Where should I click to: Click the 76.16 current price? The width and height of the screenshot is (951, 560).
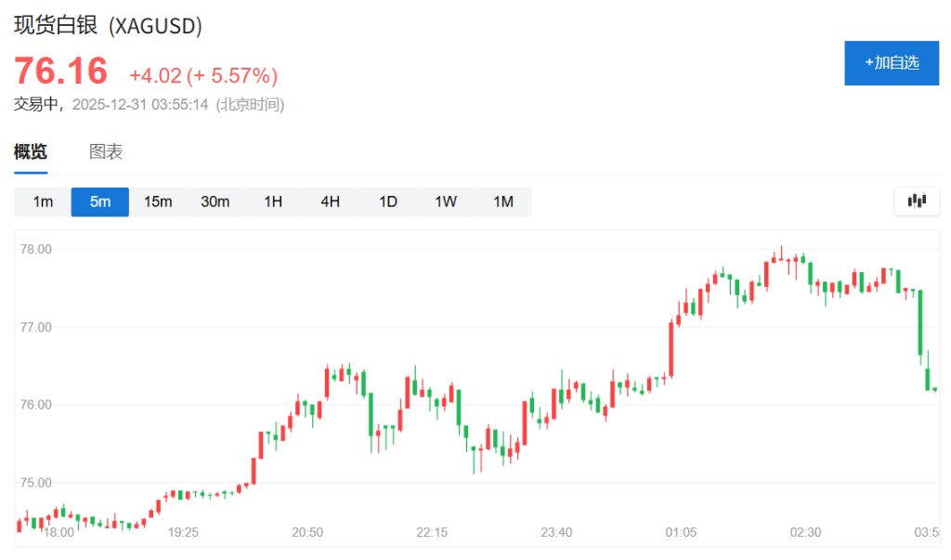(x=60, y=72)
